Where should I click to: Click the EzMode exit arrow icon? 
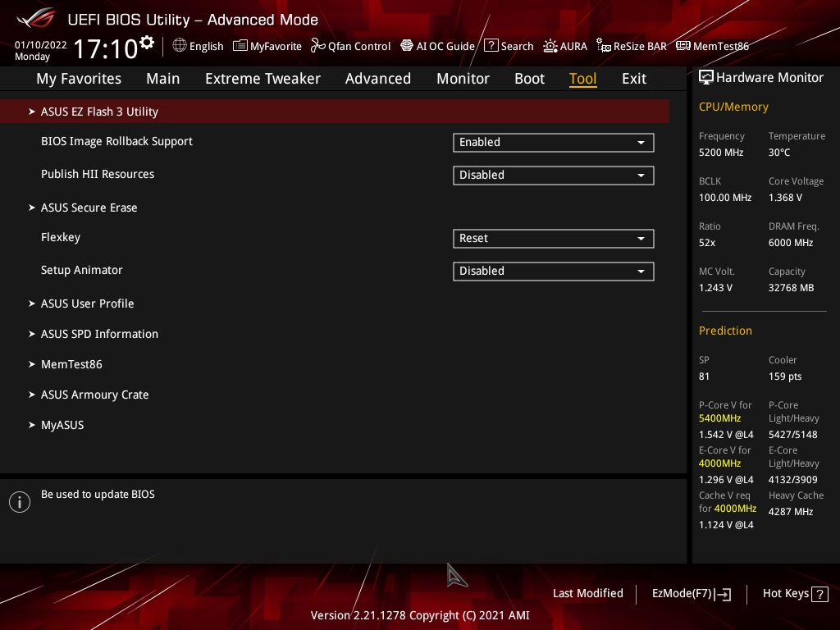pyautogui.click(x=723, y=594)
